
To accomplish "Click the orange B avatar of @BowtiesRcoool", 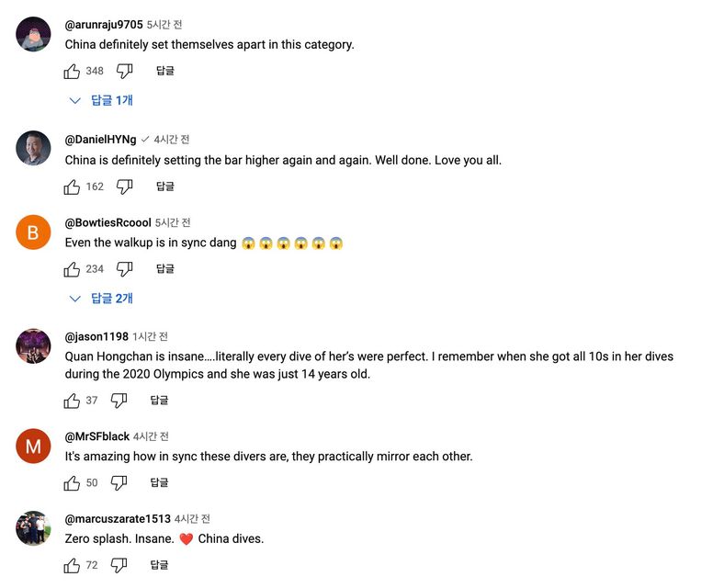I will (34, 232).
